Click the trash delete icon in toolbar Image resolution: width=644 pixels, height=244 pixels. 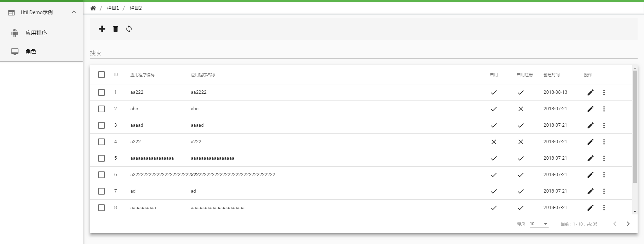tap(116, 29)
